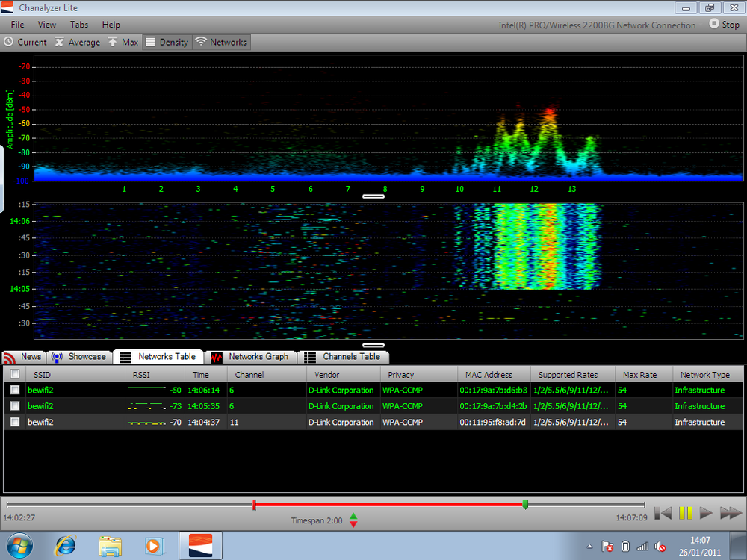Image resolution: width=747 pixels, height=560 pixels.
Task: Sort table by RSSI column header
Action: tap(155, 375)
